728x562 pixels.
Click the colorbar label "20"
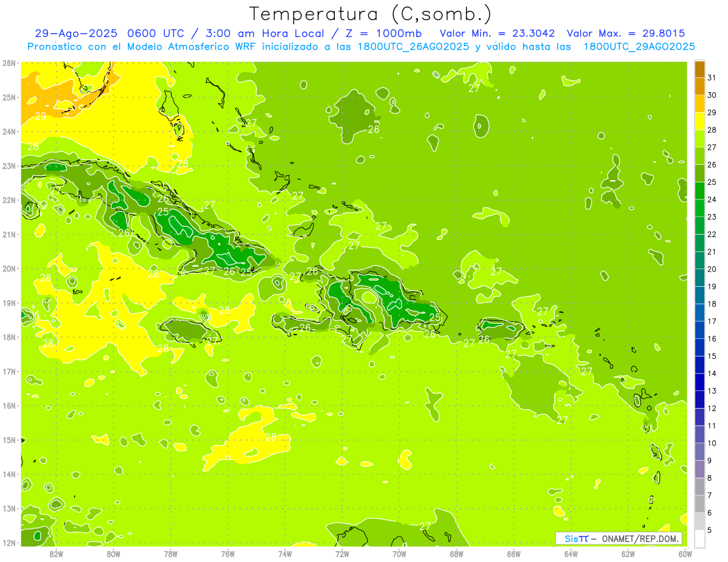(712, 269)
